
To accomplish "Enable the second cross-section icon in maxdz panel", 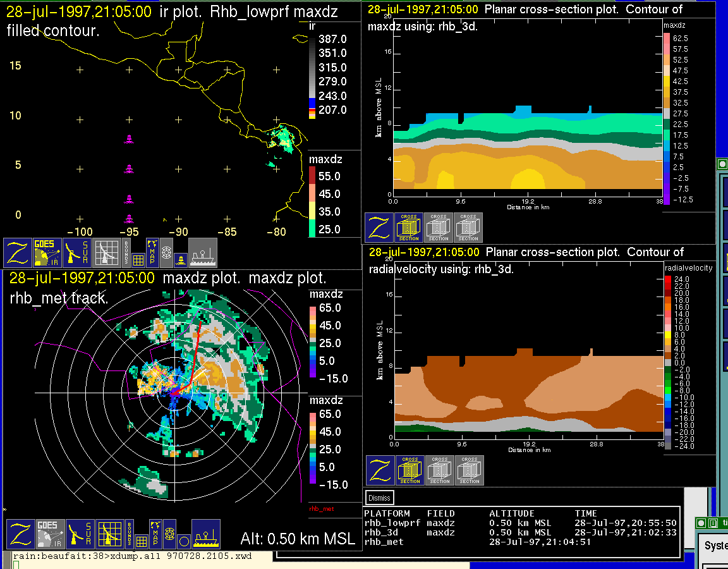I will click(439, 228).
